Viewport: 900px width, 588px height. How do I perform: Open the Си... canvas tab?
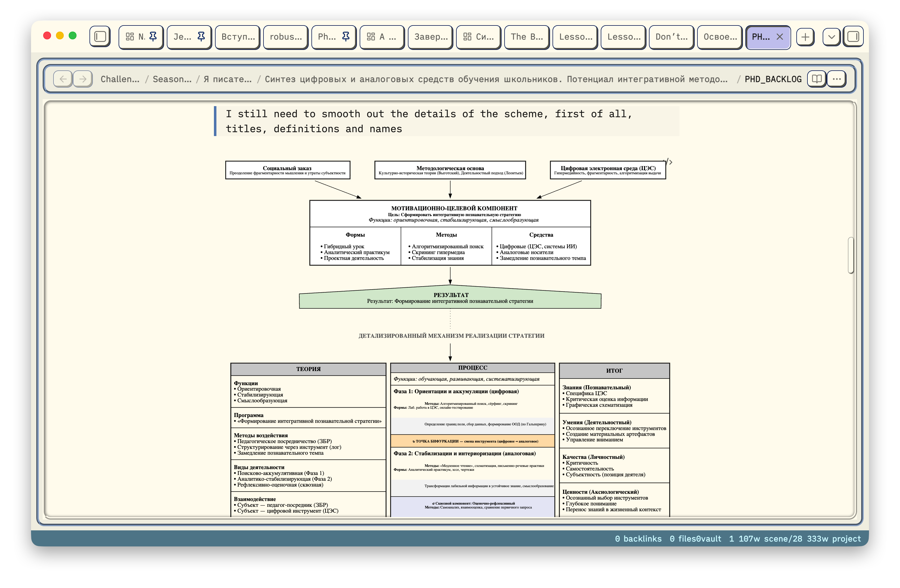(x=478, y=37)
